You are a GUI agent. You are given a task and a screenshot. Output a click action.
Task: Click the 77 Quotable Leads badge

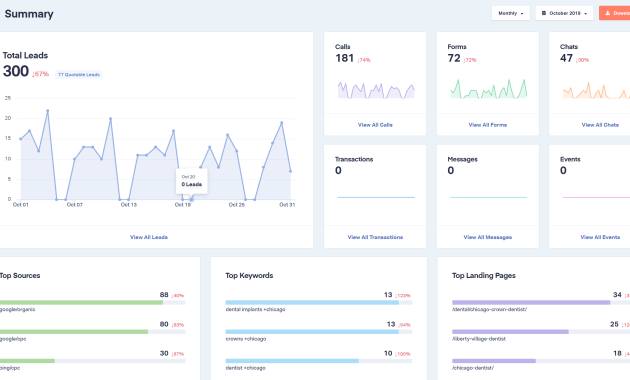pyautogui.click(x=79, y=75)
